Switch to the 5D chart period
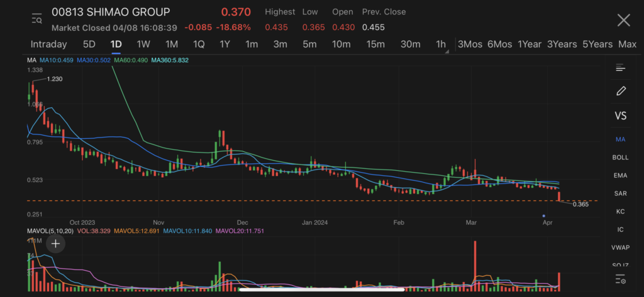 pos(89,45)
